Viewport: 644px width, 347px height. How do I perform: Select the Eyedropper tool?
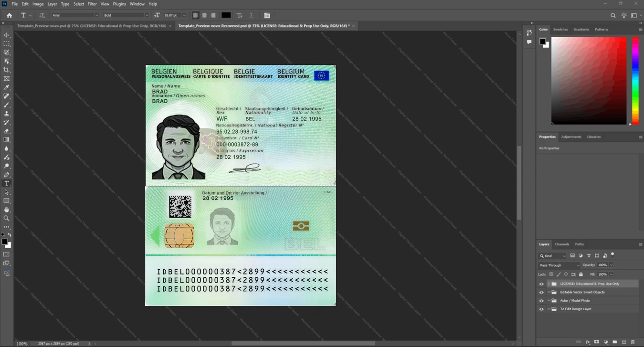click(7, 87)
